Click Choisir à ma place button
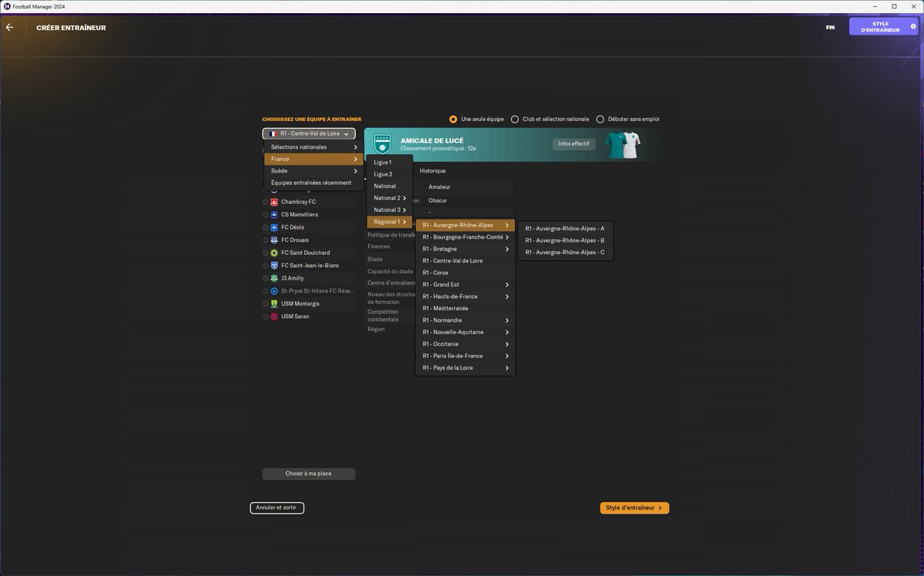This screenshot has height=576, width=924. click(309, 474)
